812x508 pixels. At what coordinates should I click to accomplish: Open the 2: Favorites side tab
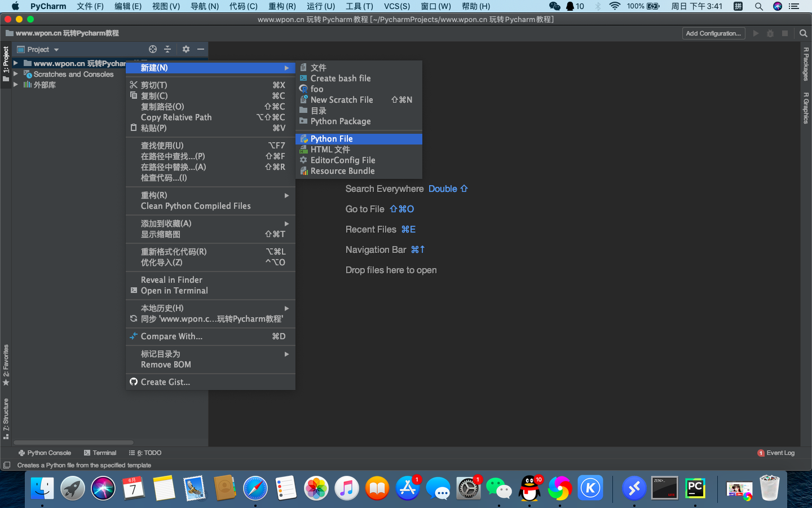(6, 365)
